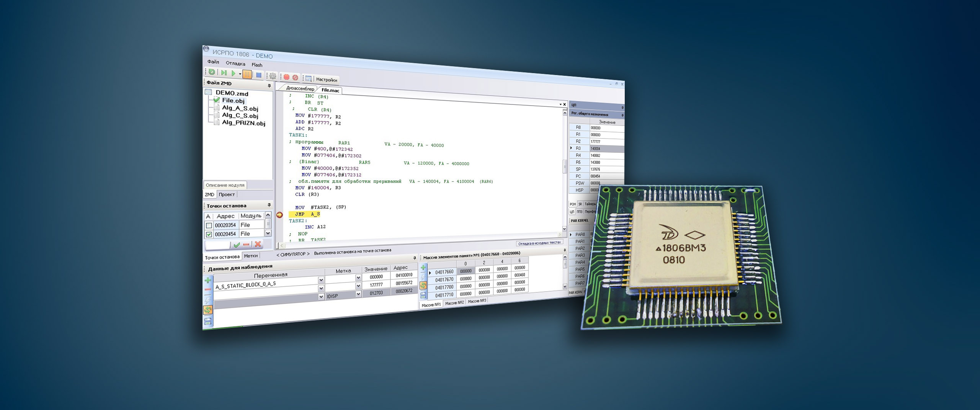Switch to the Дизассемблер tab
The width and height of the screenshot is (980, 410).
click(x=300, y=88)
